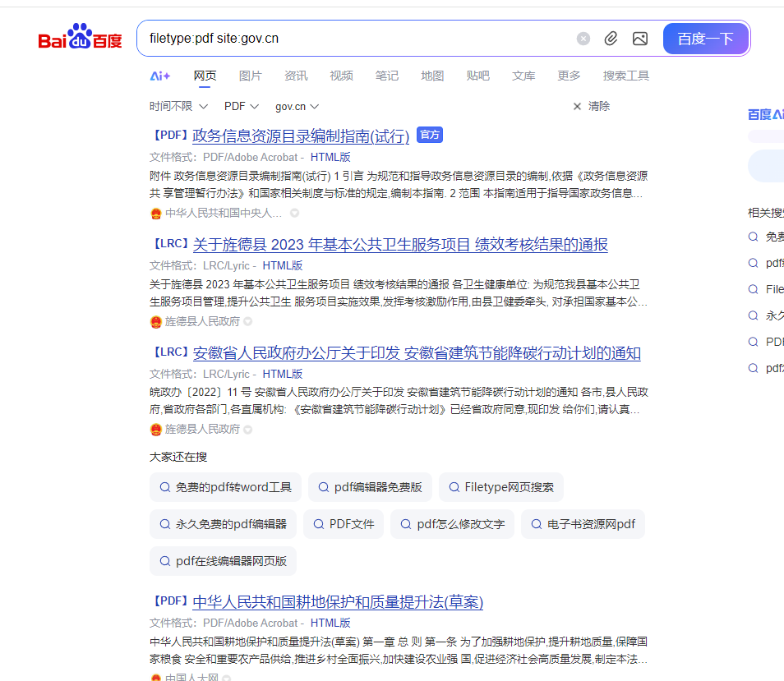
Task: Open 安徽省建筑节能降碳行动计划 result link
Action: click(x=417, y=353)
